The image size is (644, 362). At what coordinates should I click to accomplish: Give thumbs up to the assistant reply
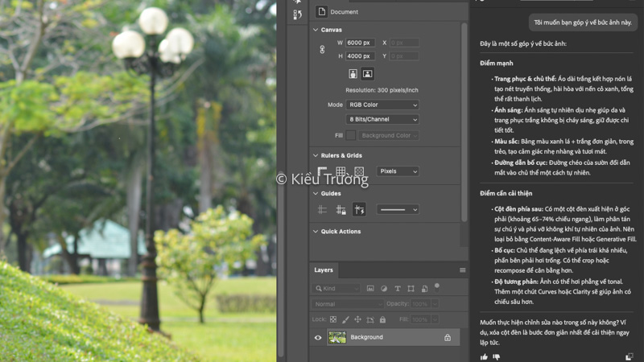[x=484, y=357]
